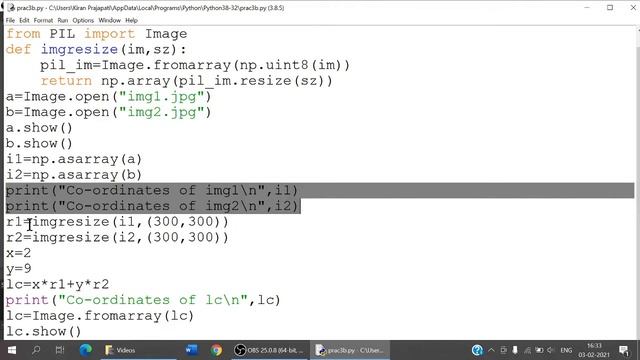Click on 'b.show()' line
Viewport: 640px width, 360px height.
coord(39,144)
